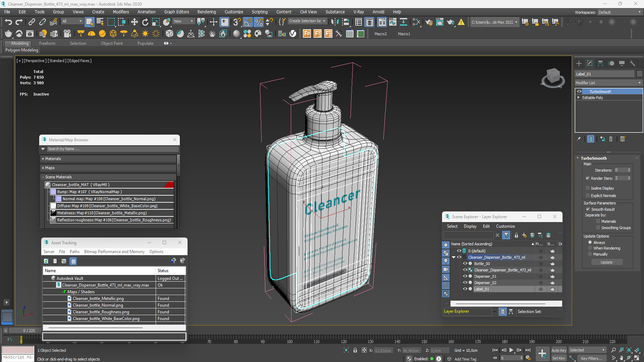
Task: Open the All selection filter dropdown
Action: [72, 21]
